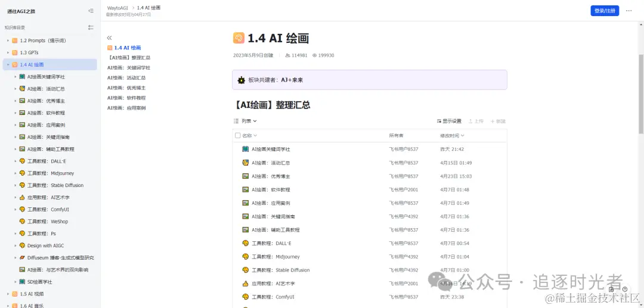Open the three-dot more options menu
The image size is (644, 308).
[629, 11]
